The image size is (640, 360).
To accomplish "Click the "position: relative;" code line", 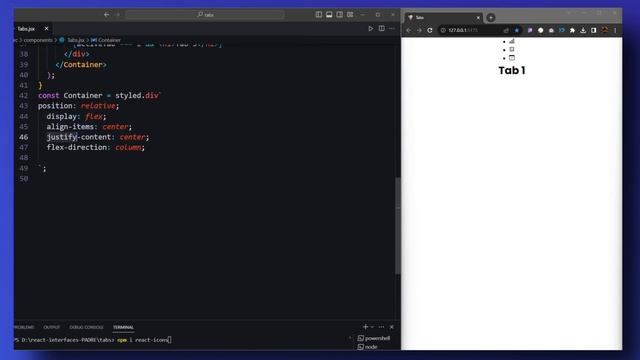I will [x=79, y=106].
